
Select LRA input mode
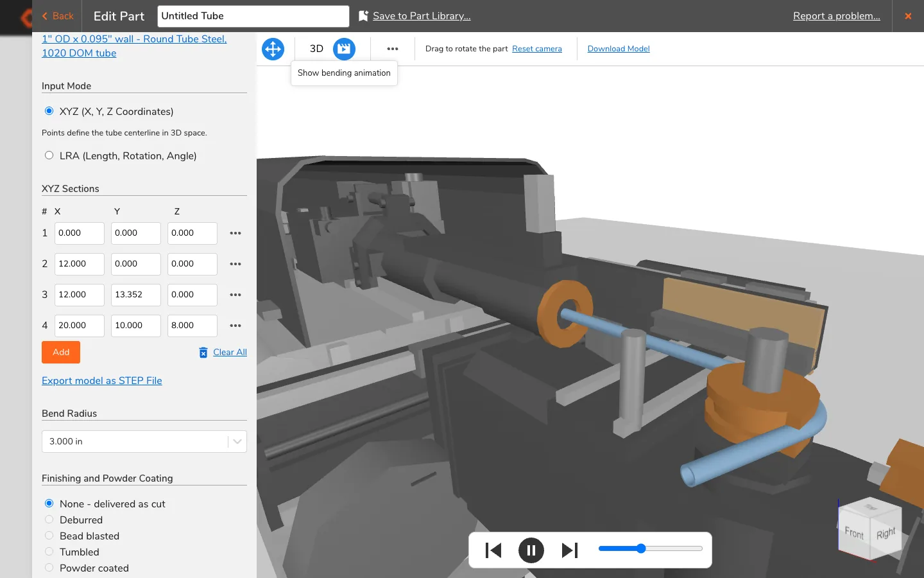coord(49,155)
